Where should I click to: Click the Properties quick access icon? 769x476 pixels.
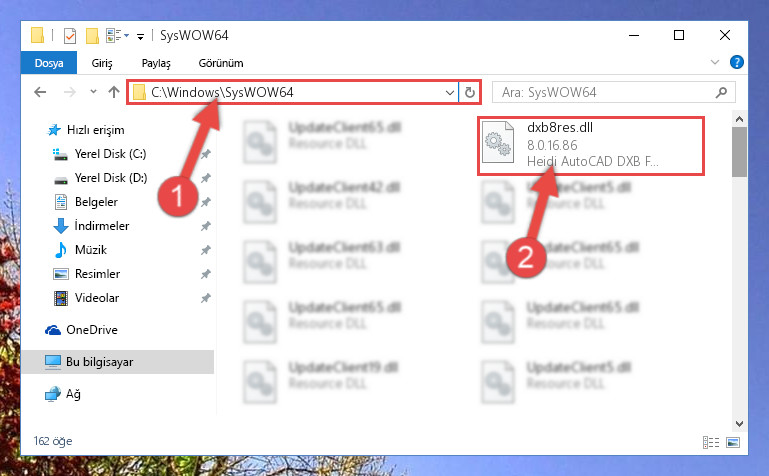[70, 36]
